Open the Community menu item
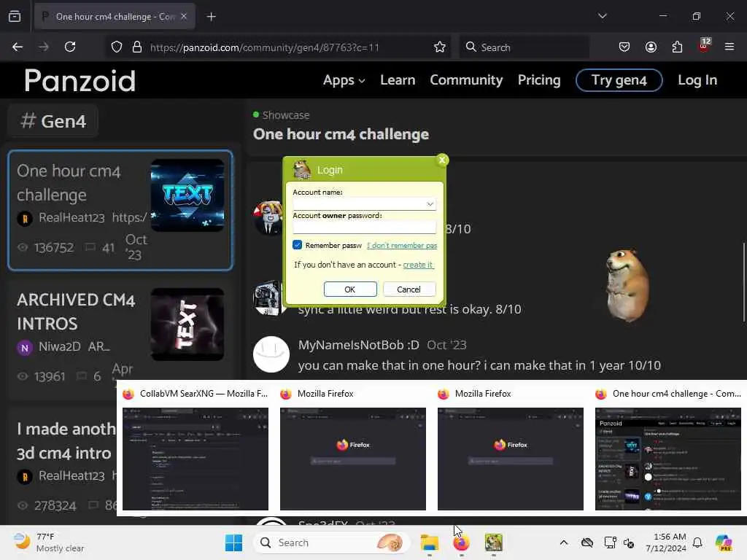The height and width of the screenshot is (560, 747). tap(466, 80)
